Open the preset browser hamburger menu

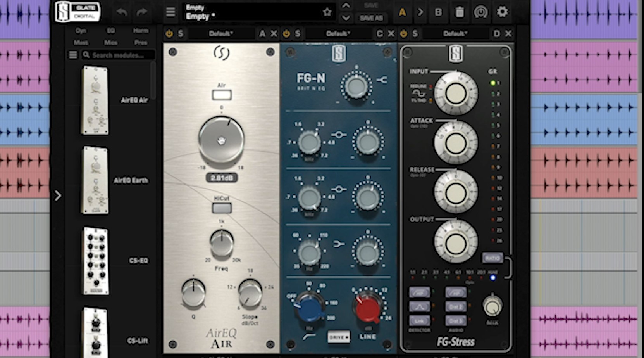tap(170, 12)
